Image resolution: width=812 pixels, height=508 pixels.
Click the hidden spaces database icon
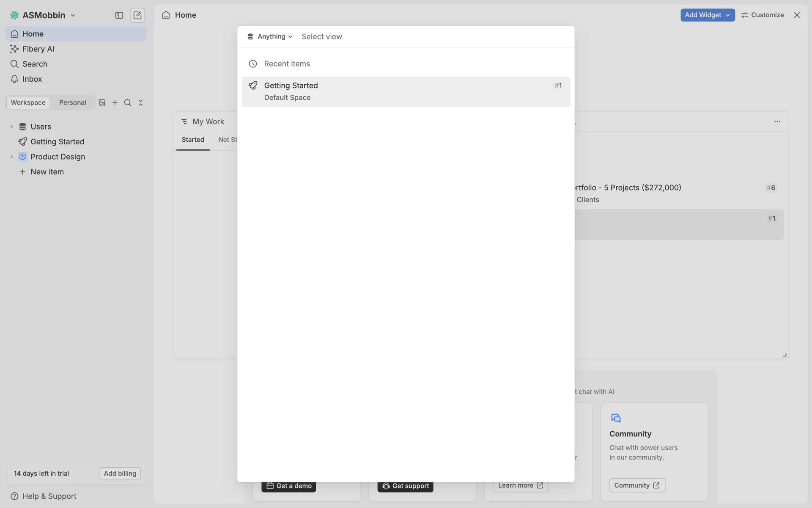(102, 103)
